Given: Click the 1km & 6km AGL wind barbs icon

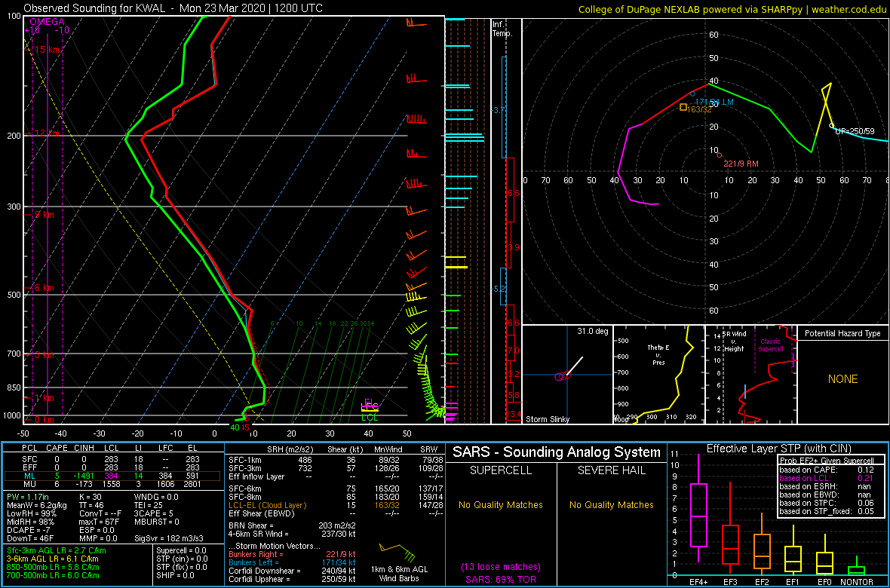Looking at the screenshot, I should click(397, 553).
